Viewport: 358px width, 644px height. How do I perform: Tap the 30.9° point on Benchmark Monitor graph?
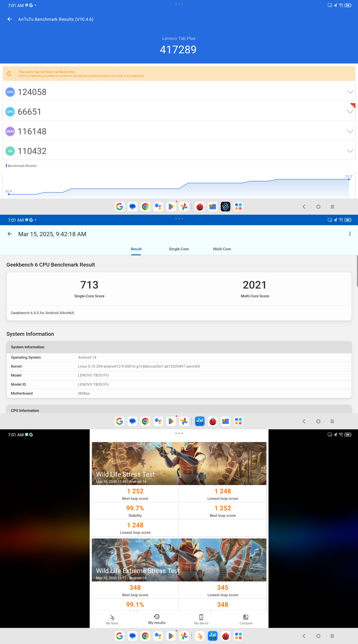9,194
